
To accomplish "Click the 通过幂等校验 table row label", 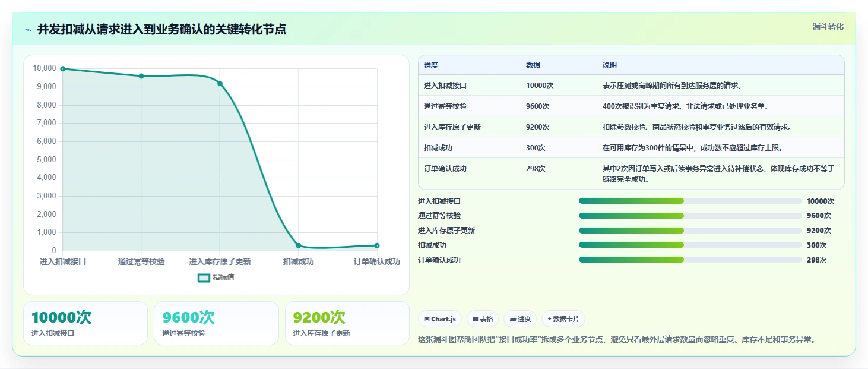I will [x=445, y=106].
